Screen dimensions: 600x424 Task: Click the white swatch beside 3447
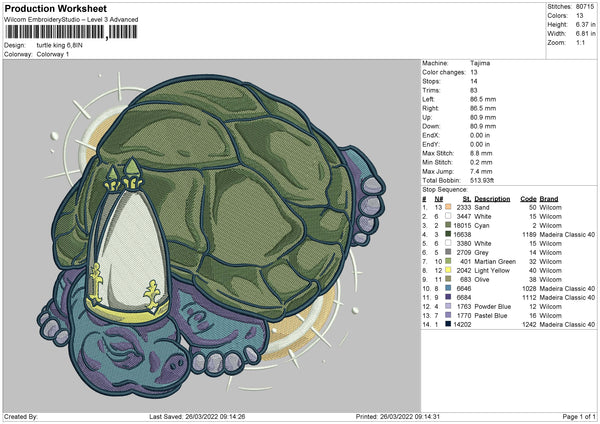[x=448, y=216]
